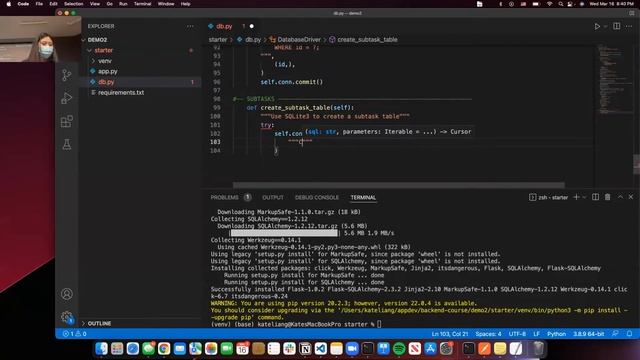Screen dimensions: 640x360
Task: Click Ln 103, Col 21 cursor position
Action: (x=450, y=334)
